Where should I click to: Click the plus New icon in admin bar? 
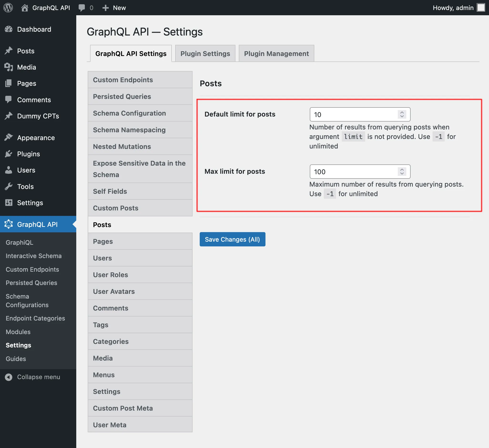pos(105,8)
